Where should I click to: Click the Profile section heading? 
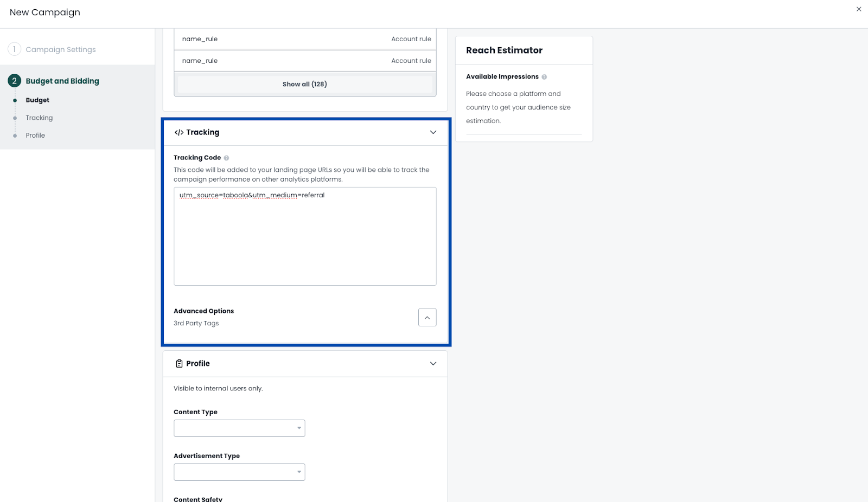pos(198,364)
